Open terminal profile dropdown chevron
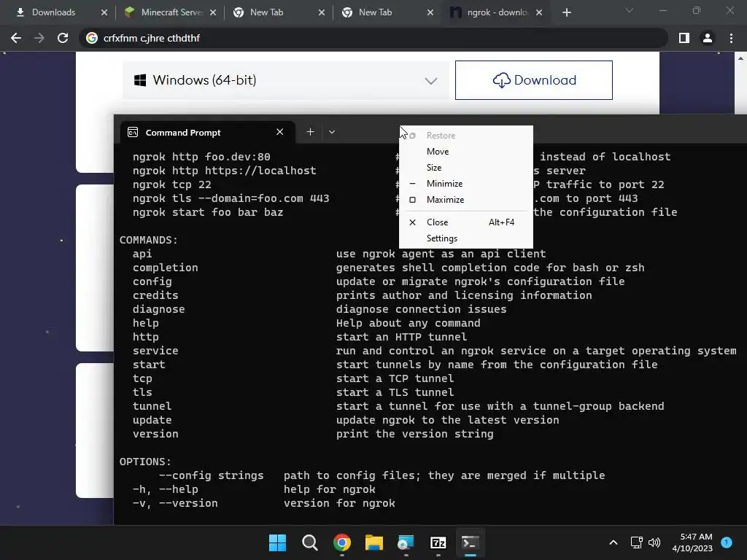 pyautogui.click(x=332, y=132)
